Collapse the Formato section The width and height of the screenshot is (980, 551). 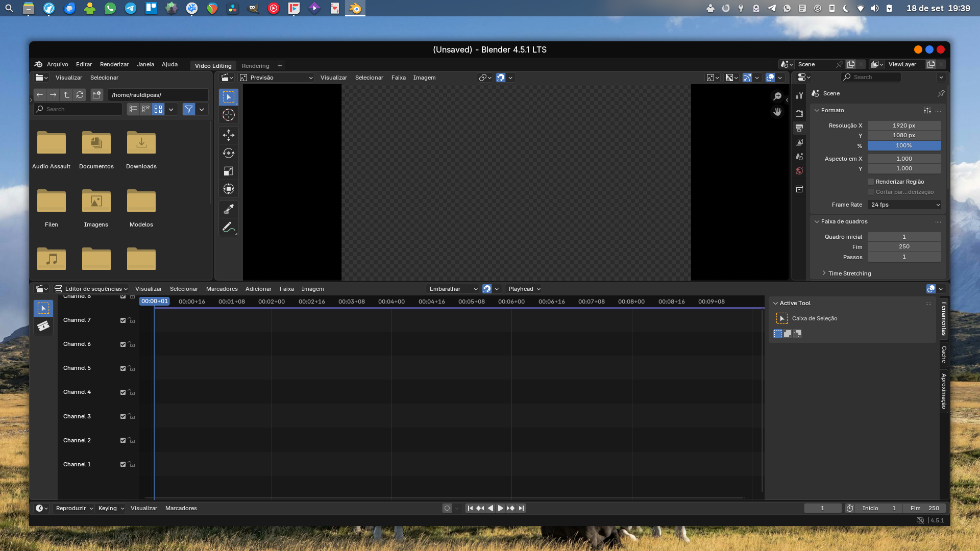coord(831,110)
